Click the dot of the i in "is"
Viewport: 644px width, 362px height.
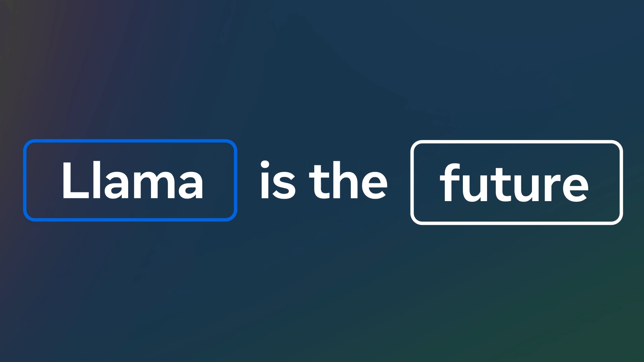click(265, 165)
